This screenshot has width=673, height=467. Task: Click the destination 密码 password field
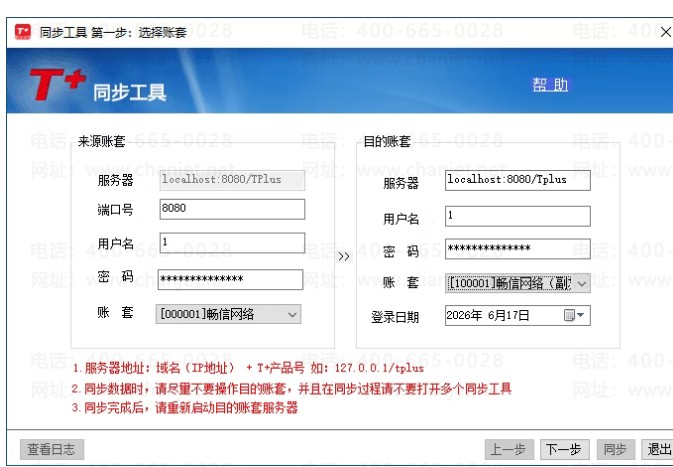point(518,249)
